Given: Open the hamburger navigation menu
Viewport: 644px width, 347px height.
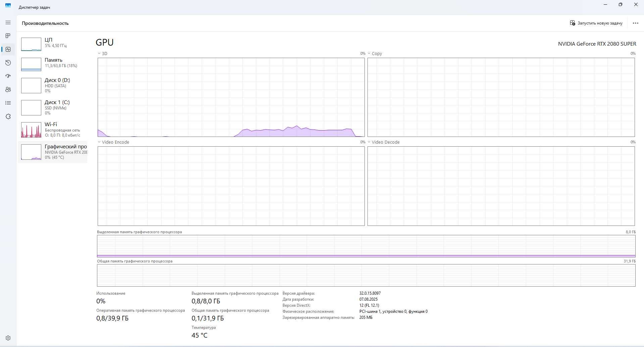Looking at the screenshot, I should tap(8, 22).
